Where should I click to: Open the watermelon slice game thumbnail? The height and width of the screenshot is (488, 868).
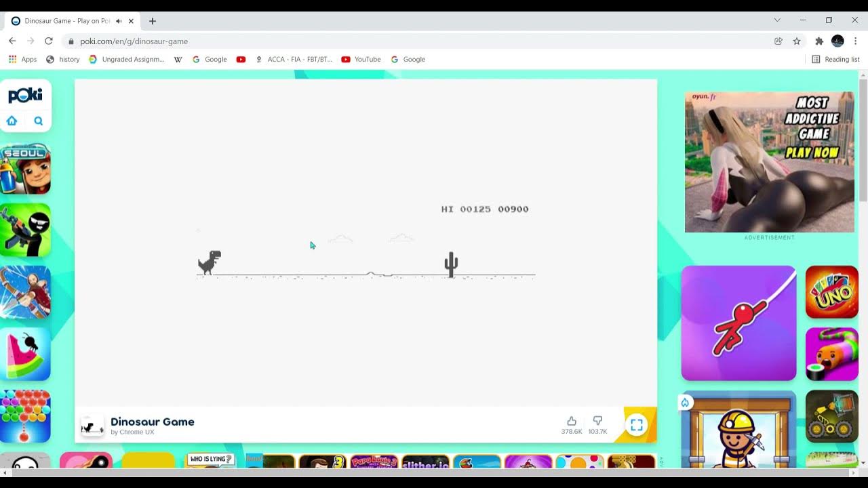pos(25,354)
